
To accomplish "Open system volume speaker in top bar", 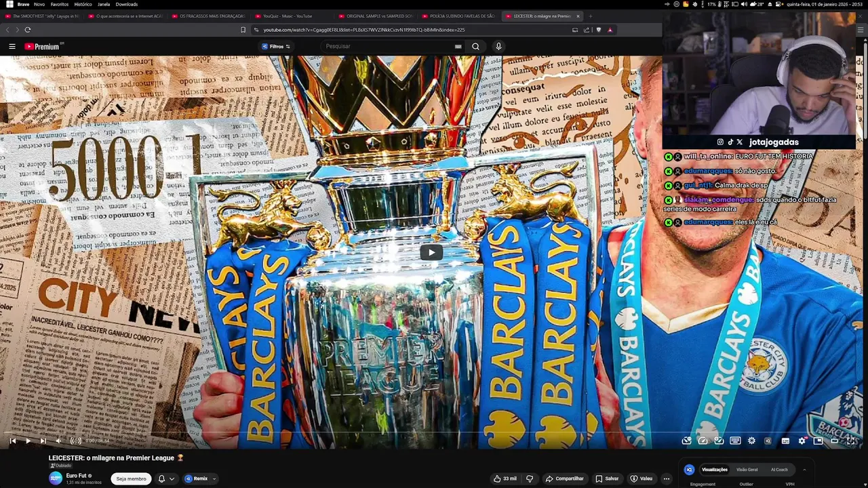I will pos(744,4).
